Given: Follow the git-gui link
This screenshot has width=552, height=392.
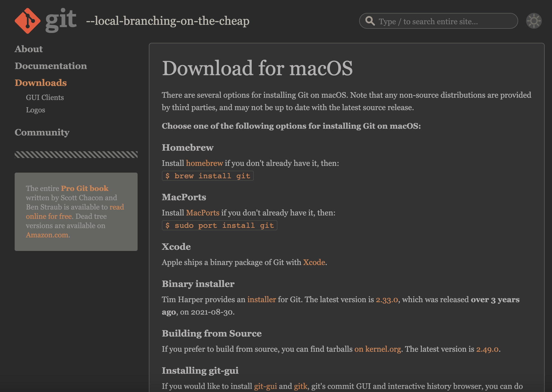Looking at the screenshot, I should point(265,386).
